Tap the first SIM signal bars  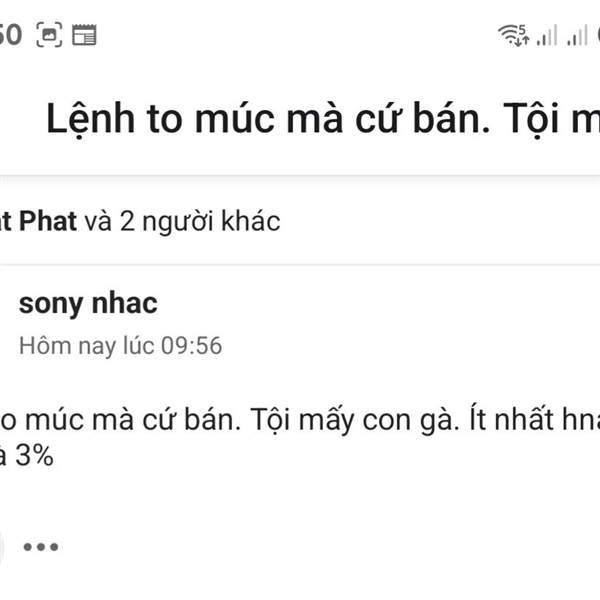(x=546, y=35)
